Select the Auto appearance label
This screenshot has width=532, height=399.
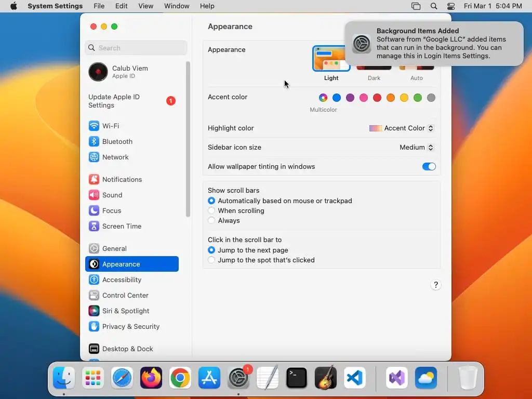pos(416,78)
